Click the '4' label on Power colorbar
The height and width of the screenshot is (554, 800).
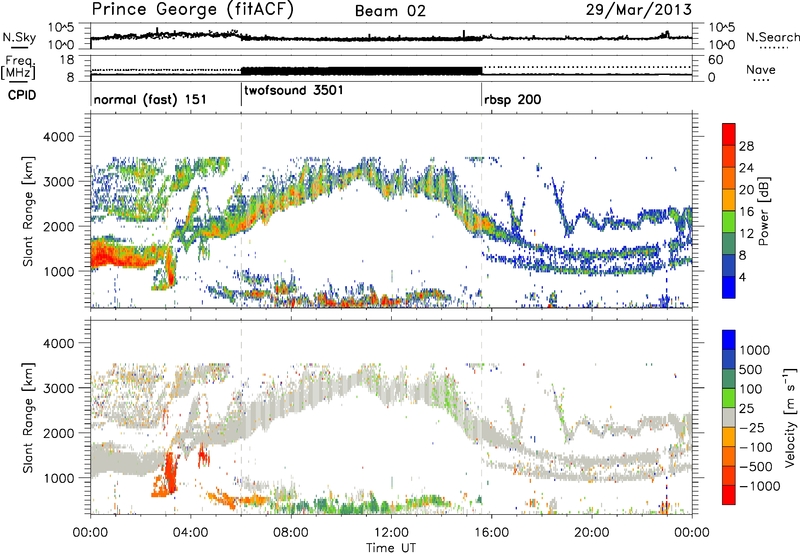742,278
